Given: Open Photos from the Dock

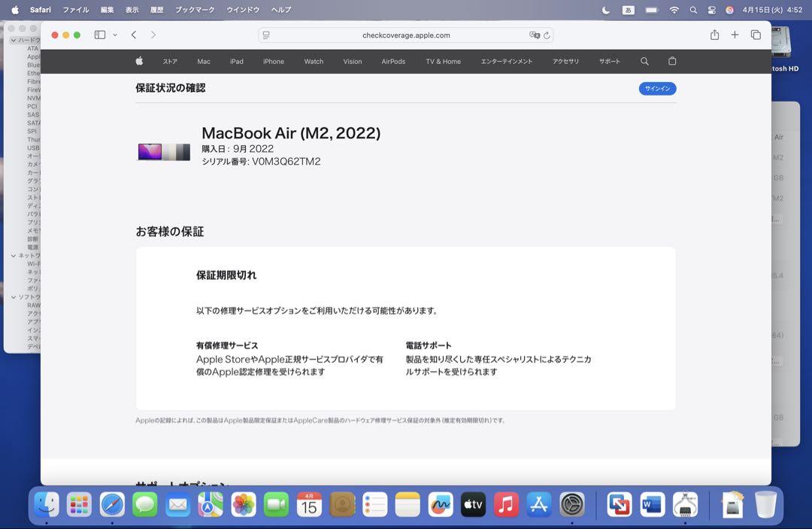Looking at the screenshot, I should [244, 504].
